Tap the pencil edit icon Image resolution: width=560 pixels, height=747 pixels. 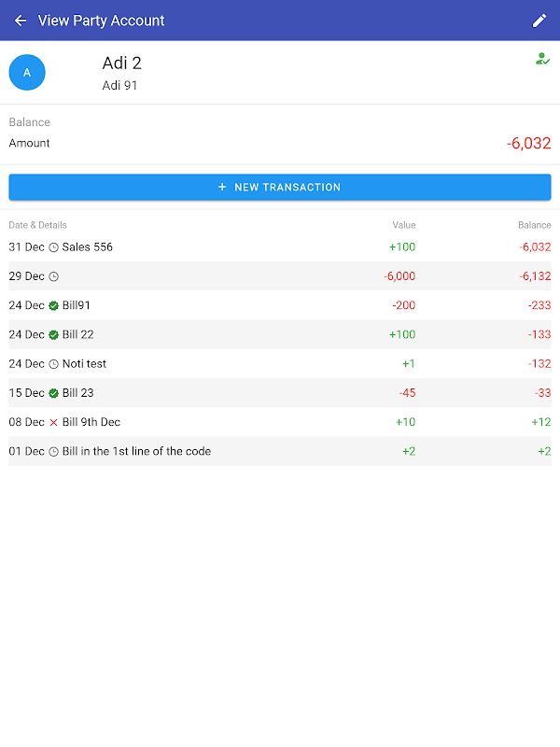[x=539, y=21]
